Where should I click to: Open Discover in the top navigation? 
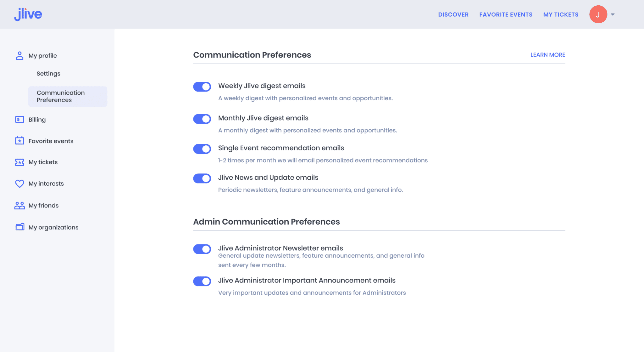click(x=453, y=14)
